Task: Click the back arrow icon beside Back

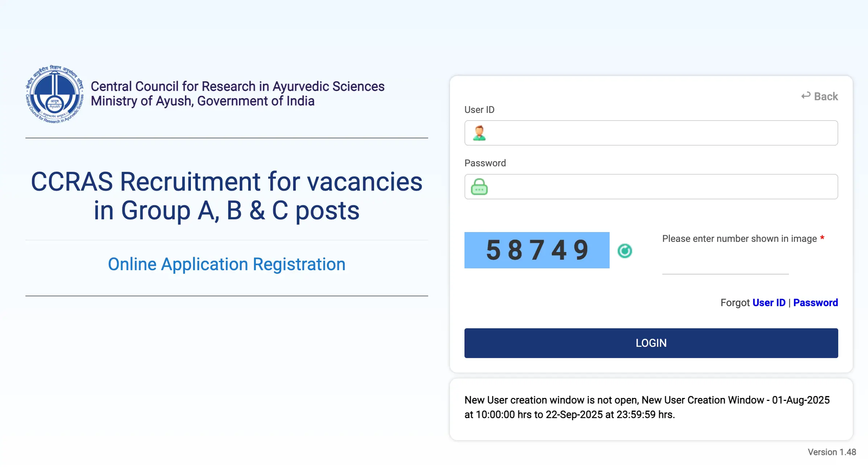Action: click(806, 96)
